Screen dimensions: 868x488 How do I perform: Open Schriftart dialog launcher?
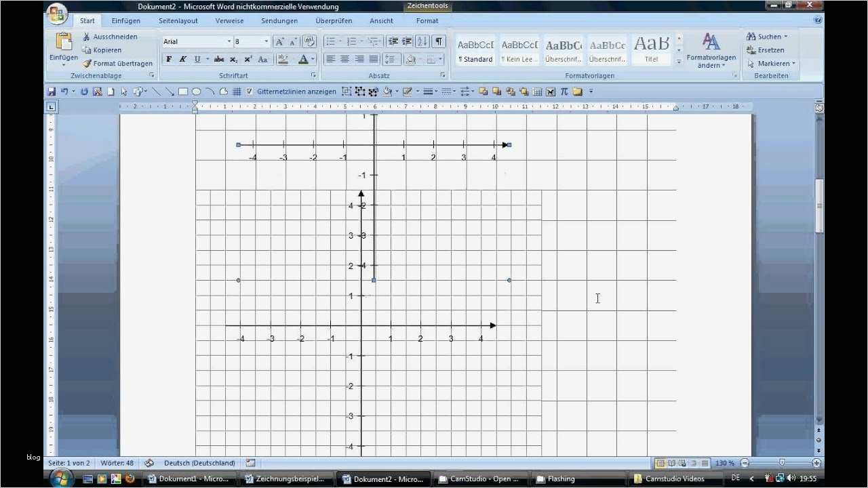point(313,76)
